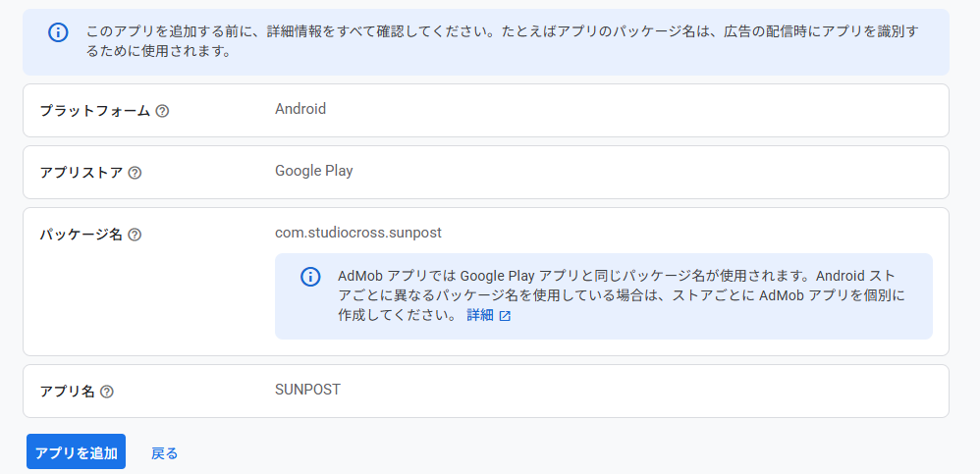Image resolution: width=980 pixels, height=474 pixels.
Task: Open the help icon next to アプリ名
Action: pyautogui.click(x=107, y=392)
